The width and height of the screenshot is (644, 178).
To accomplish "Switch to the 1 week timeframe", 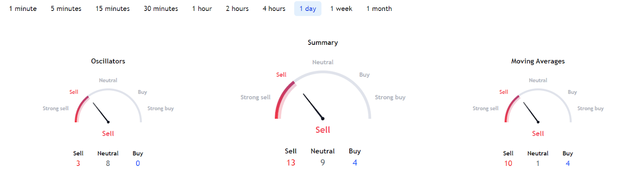I will 341,8.
